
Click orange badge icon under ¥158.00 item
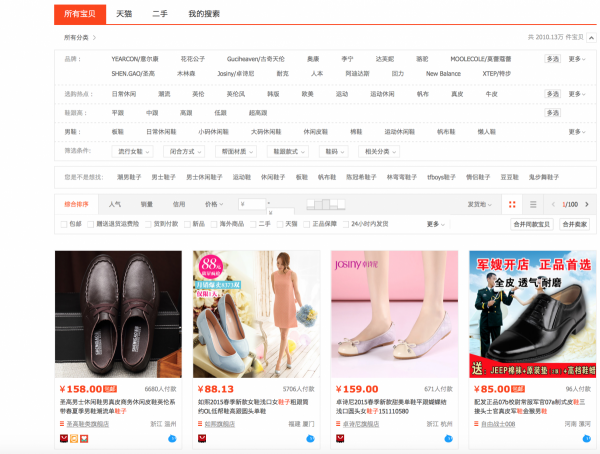(74, 439)
